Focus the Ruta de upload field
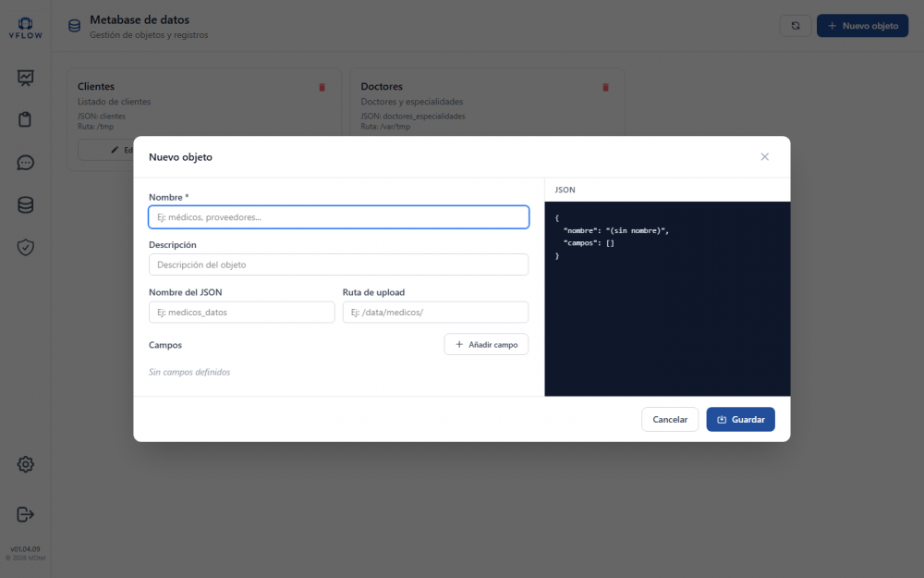 435,312
